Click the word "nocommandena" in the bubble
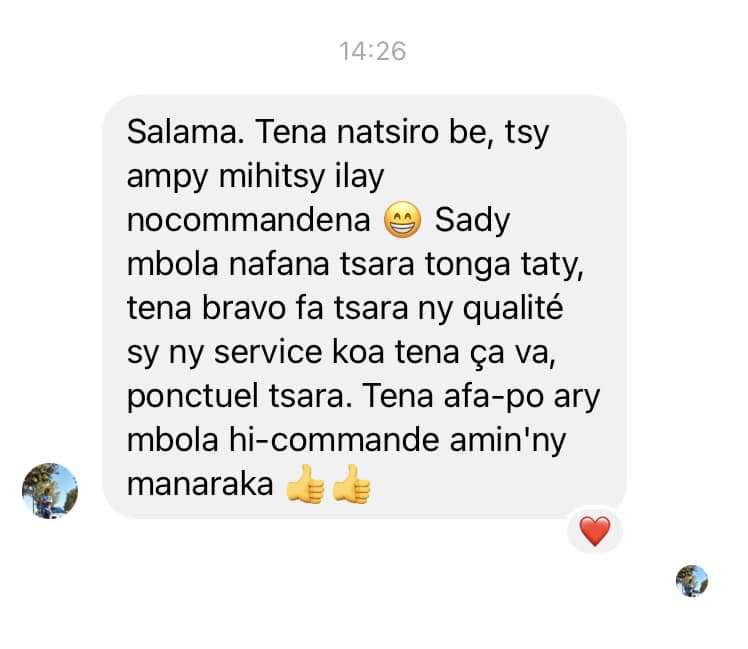Image resolution: width=748 pixels, height=649 pixels. [x=249, y=220]
